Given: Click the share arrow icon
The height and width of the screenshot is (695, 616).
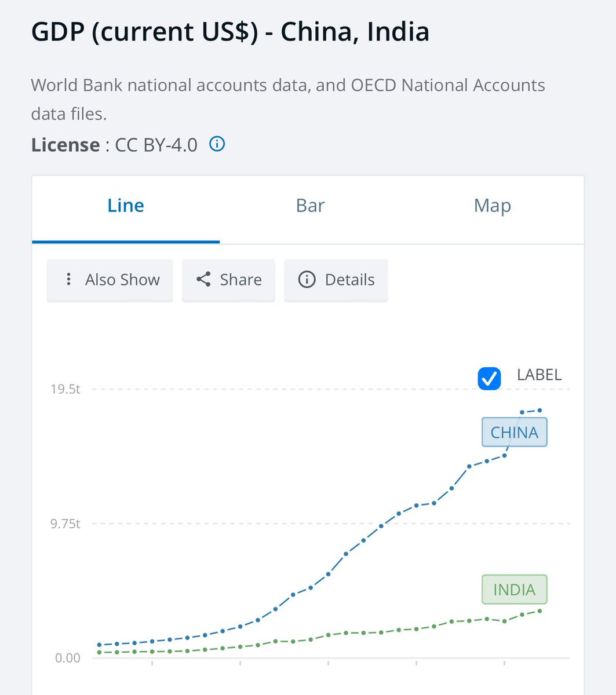Looking at the screenshot, I should [x=203, y=279].
